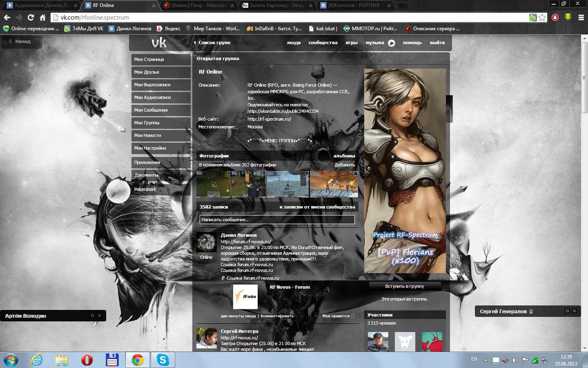Open the white volume speaker tray icon
Image resolution: width=588 pixels, height=368 pixels.
tap(515, 360)
